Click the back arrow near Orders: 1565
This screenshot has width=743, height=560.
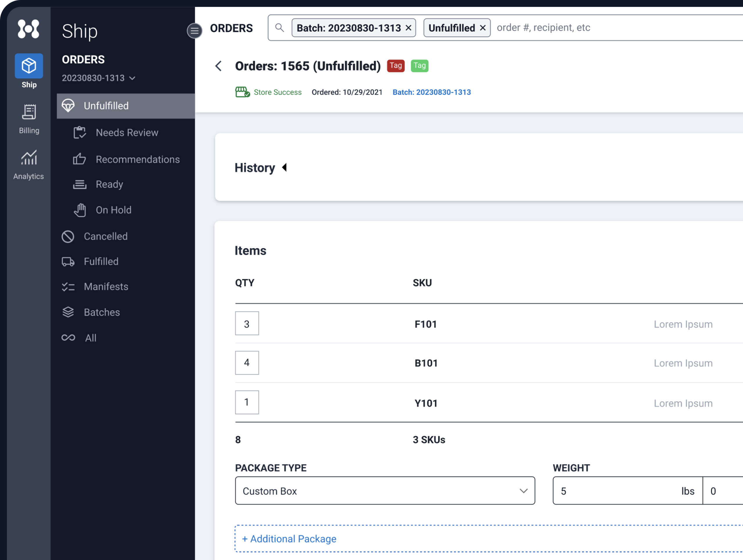pos(219,66)
